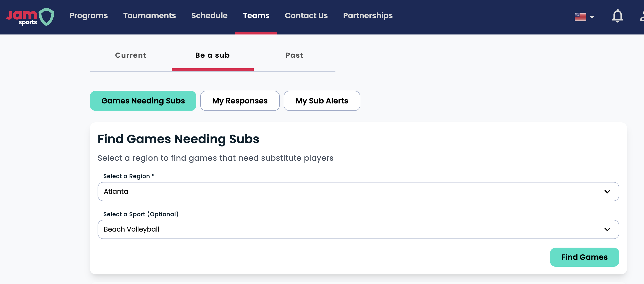The image size is (644, 284).
Task: Switch to the Past tab
Action: [294, 55]
